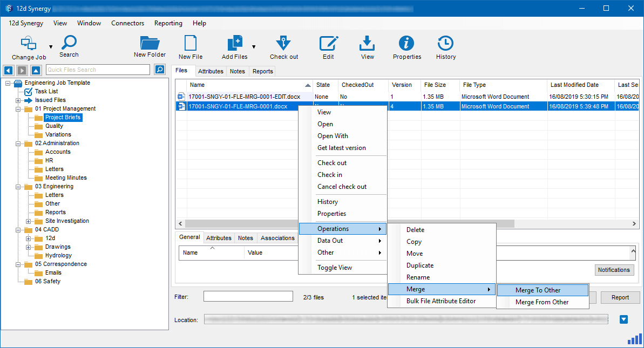Click the Notifications button

[614, 270]
